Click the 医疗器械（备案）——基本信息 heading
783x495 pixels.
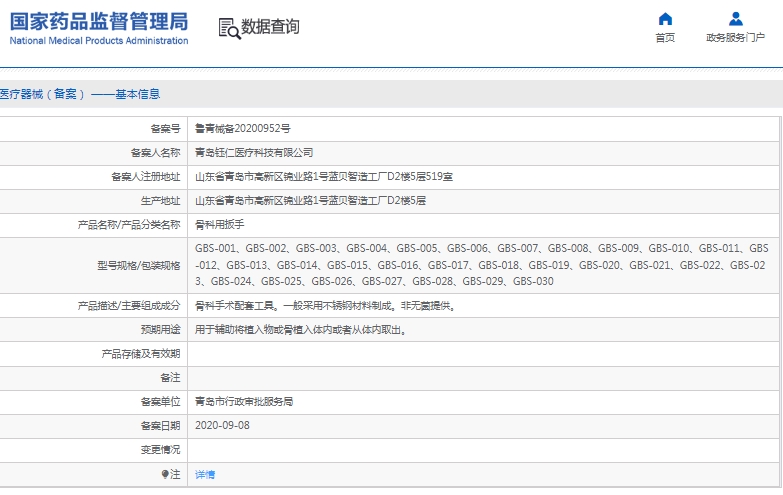(80, 94)
